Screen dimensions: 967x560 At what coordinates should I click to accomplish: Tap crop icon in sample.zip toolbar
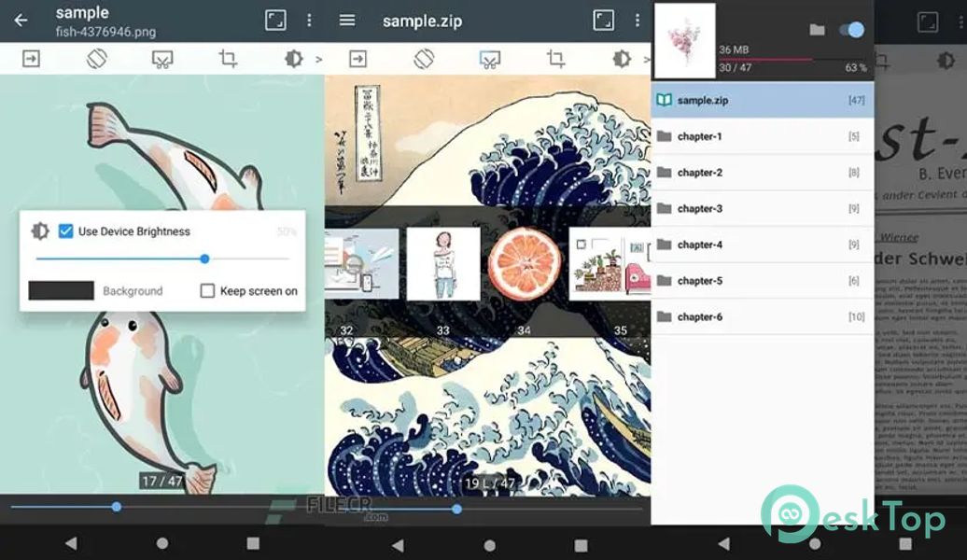pos(555,59)
